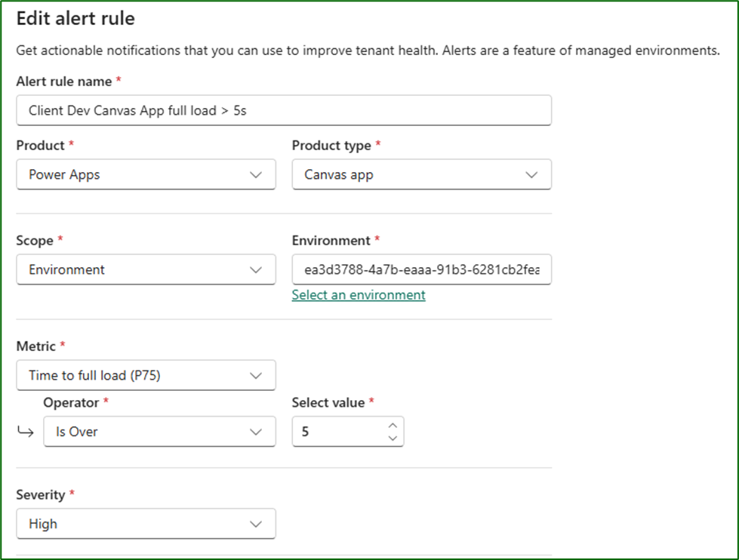Click the Operator dropdown chevron icon
The width and height of the screenshot is (739, 560).
(x=256, y=432)
